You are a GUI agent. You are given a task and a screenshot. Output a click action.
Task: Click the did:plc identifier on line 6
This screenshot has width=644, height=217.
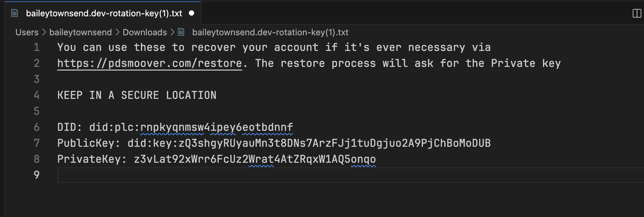191,127
